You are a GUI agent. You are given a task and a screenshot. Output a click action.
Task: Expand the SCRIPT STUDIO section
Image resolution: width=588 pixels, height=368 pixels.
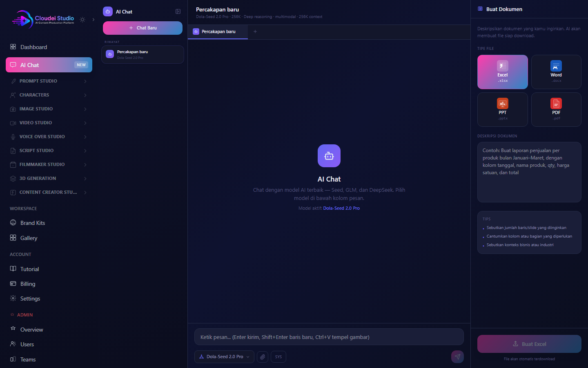pyautogui.click(x=49, y=150)
